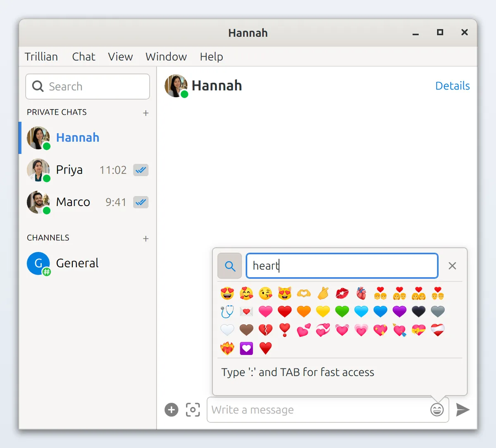
Task: Send the message with the arrow button
Action: [463, 410]
